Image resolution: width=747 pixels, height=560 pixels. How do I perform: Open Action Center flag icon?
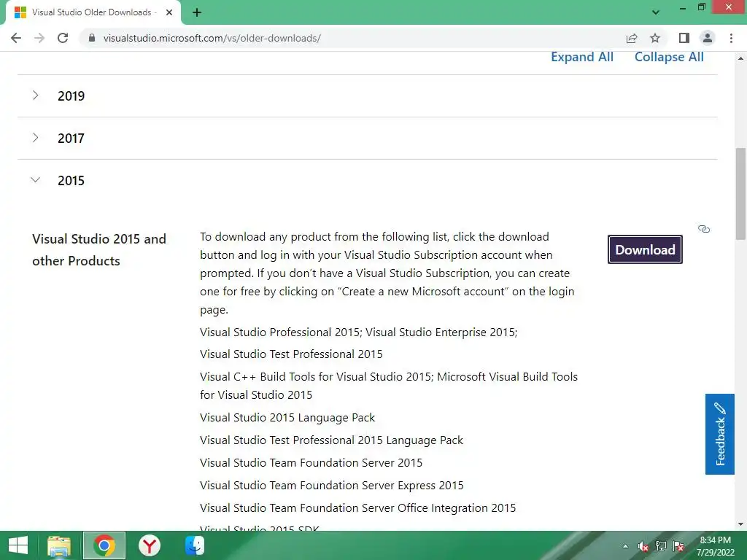(678, 546)
